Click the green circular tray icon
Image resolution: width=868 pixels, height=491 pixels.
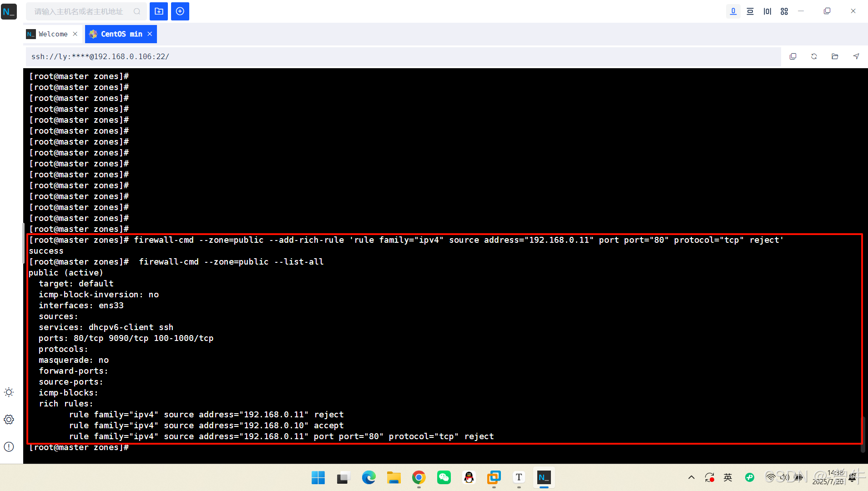click(750, 477)
